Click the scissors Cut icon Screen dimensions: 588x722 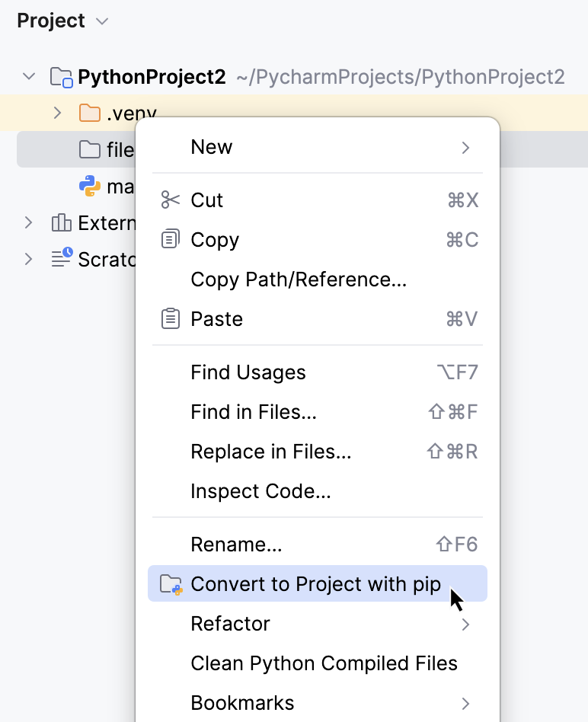[171, 200]
